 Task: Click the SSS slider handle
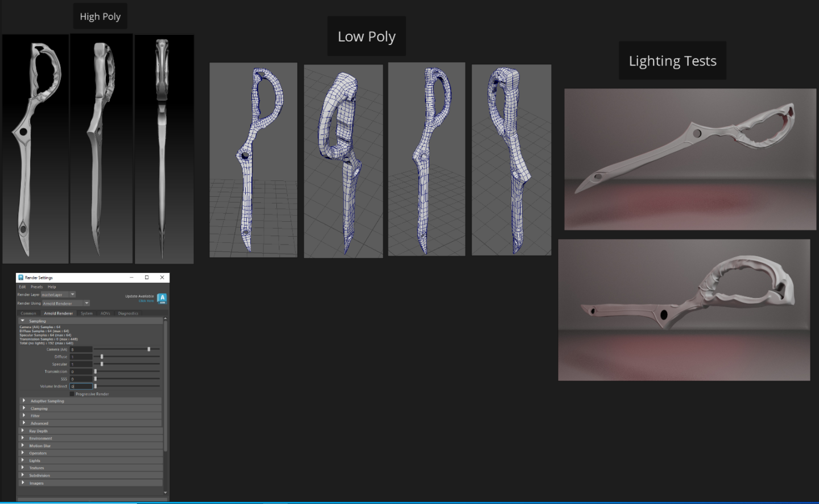[x=95, y=379]
